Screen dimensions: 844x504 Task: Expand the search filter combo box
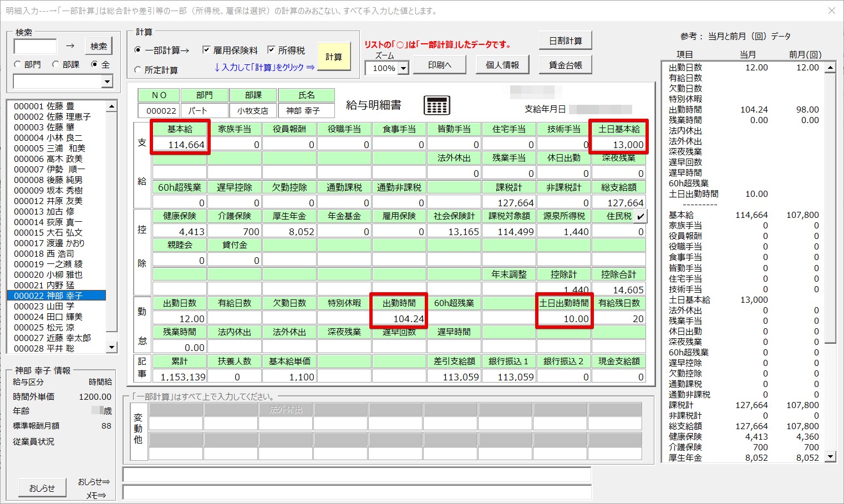click(107, 82)
